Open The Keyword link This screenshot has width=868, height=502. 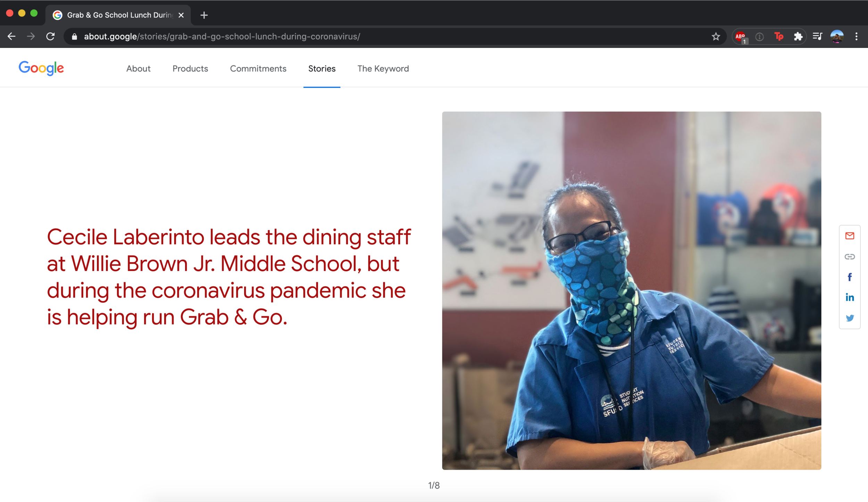coord(383,68)
